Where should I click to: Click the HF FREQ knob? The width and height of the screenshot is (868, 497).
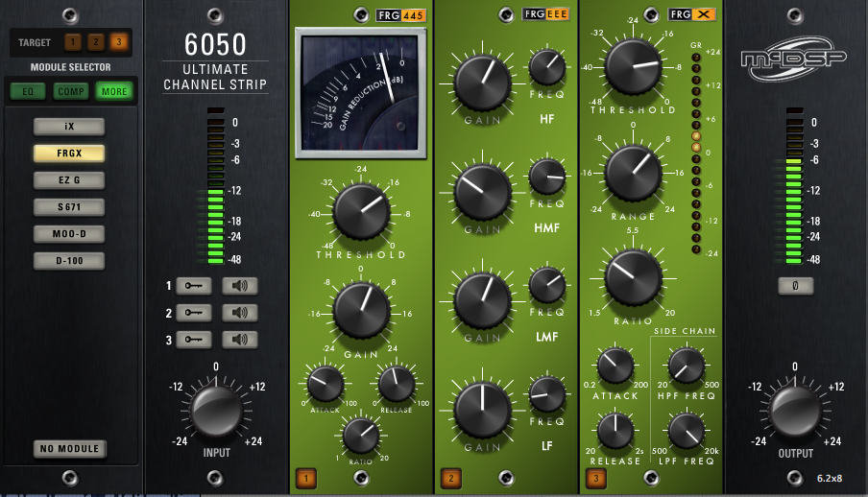pos(547,67)
